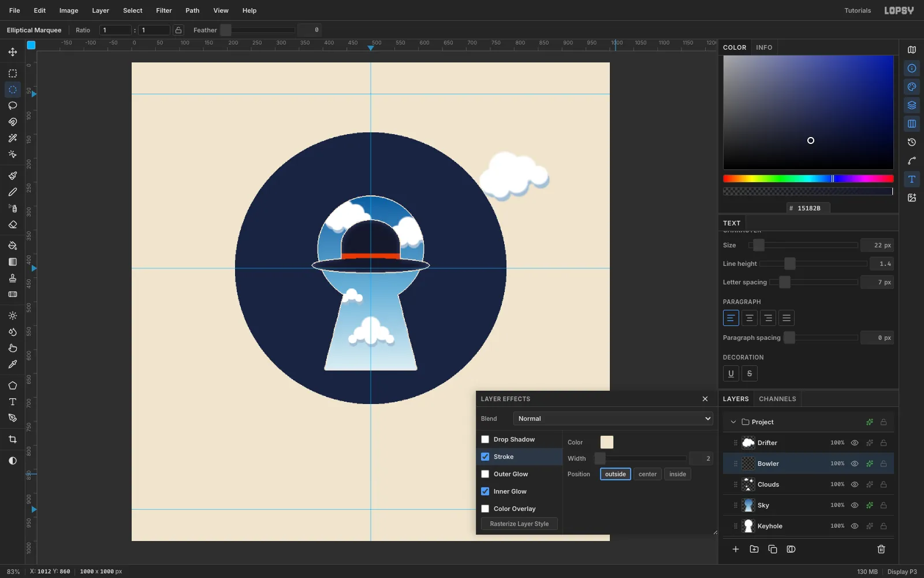Click Rasterize Layer Style button
The height and width of the screenshot is (578, 924).
point(519,524)
